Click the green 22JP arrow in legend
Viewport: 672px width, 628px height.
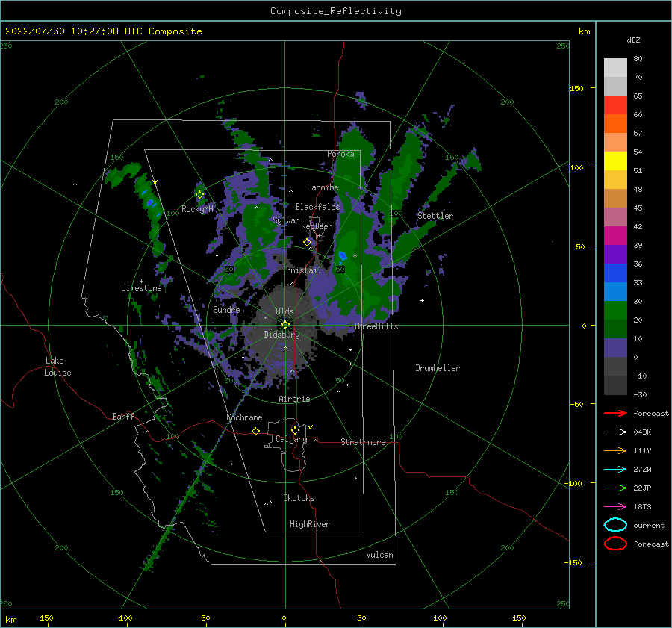click(615, 488)
